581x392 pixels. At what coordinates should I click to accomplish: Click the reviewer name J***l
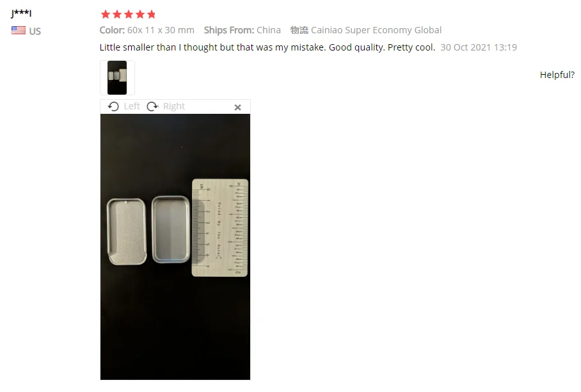[21, 13]
